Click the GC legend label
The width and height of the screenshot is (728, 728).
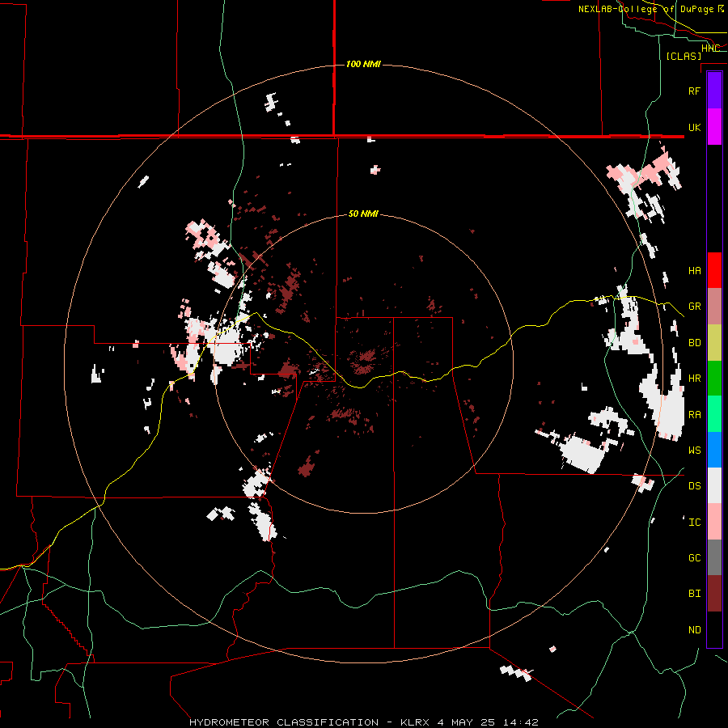point(694,557)
